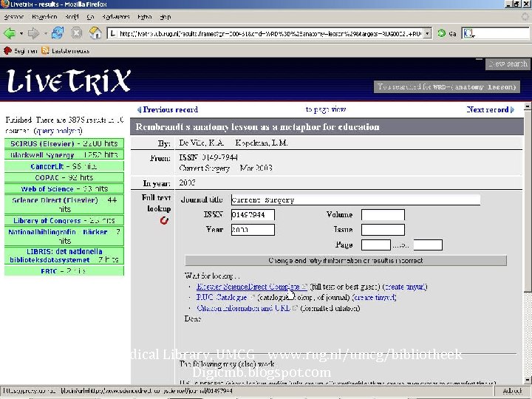This screenshot has height=399, width=532.
Task: Open the first menu in the menu bar
Action: click(14, 16)
